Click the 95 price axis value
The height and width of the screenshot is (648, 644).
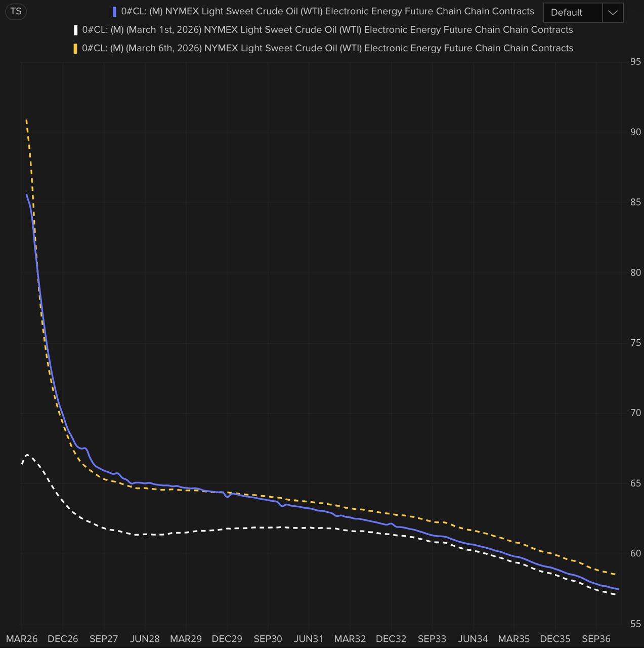635,62
